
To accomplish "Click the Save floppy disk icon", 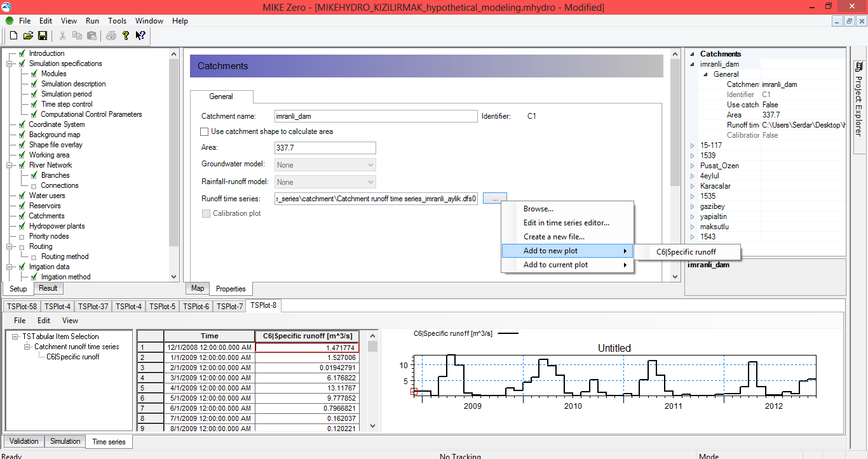I will [x=43, y=36].
